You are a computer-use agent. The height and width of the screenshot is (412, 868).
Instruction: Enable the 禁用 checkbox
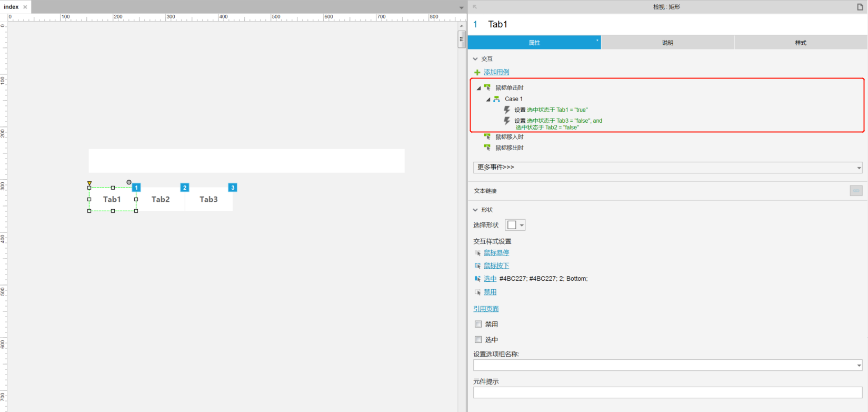click(478, 324)
